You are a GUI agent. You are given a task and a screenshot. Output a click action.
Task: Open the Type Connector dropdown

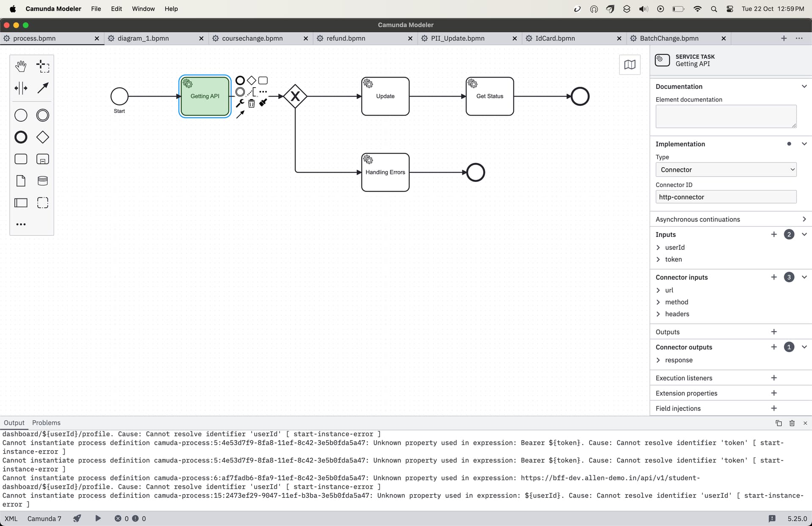tap(726, 170)
